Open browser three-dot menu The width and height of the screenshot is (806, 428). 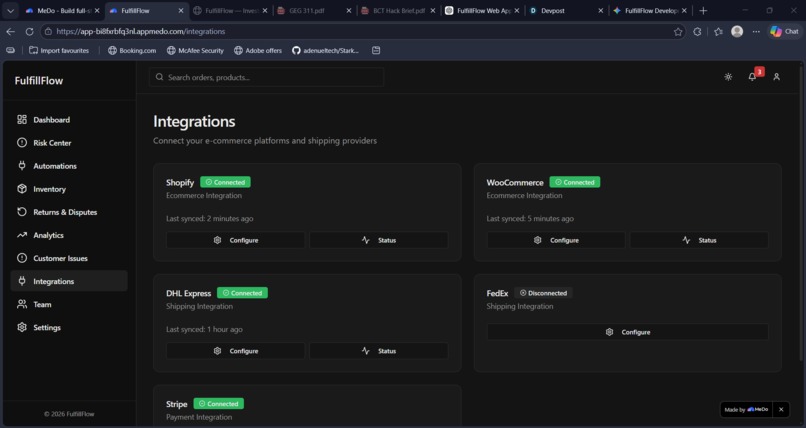point(756,31)
